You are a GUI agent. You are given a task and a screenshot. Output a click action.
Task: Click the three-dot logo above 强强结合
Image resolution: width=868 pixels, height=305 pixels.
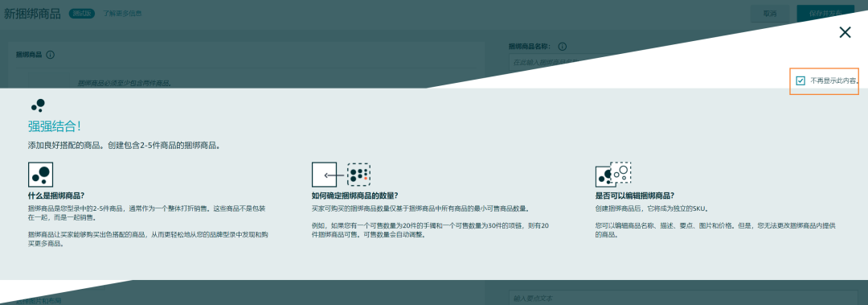[x=38, y=105]
